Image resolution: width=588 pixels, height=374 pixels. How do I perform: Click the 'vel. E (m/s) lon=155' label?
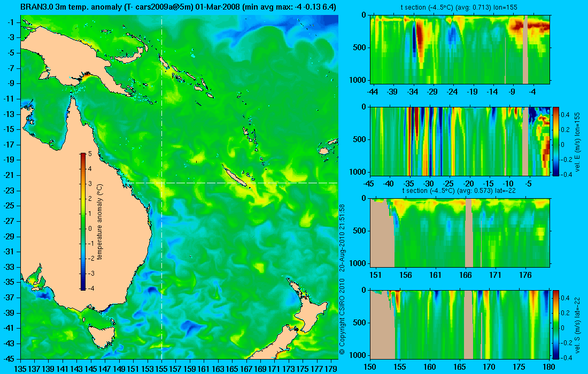pos(577,141)
